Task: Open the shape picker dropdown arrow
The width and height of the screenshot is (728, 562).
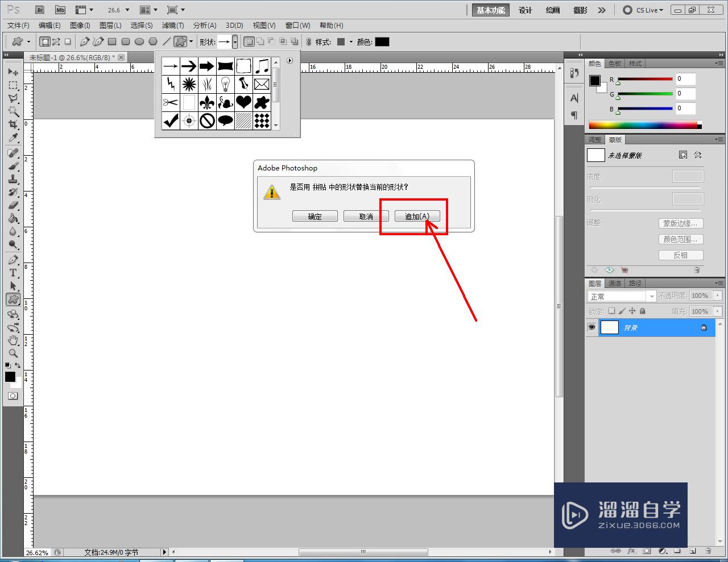Action: click(235, 42)
